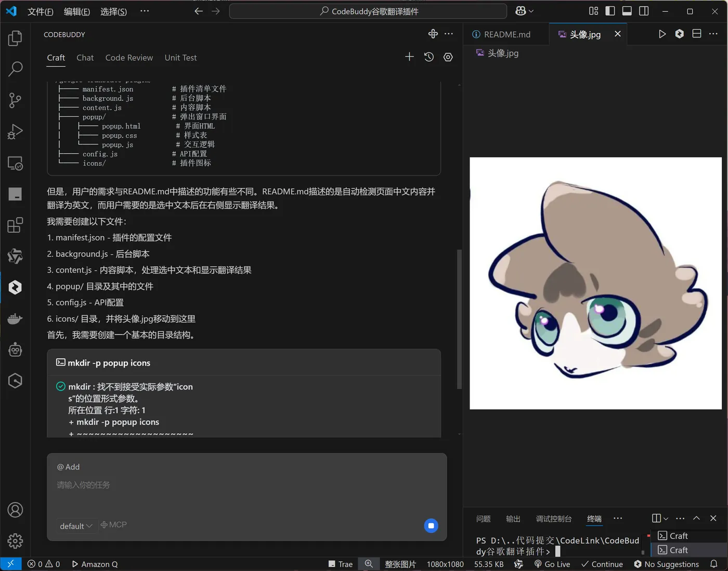Open the Source Control view
Screen dimensions: 728x571
(x=16, y=100)
